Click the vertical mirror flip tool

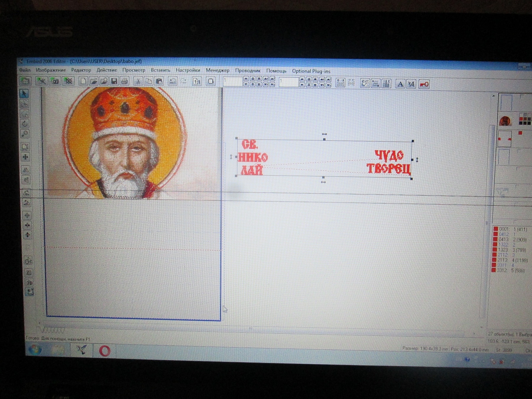[26, 180]
